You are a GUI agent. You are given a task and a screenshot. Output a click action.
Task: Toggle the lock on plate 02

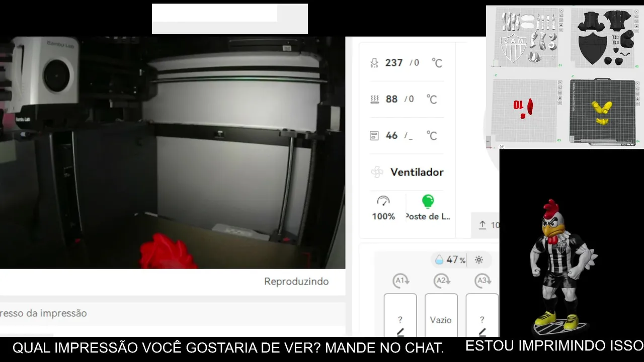[x=636, y=26]
